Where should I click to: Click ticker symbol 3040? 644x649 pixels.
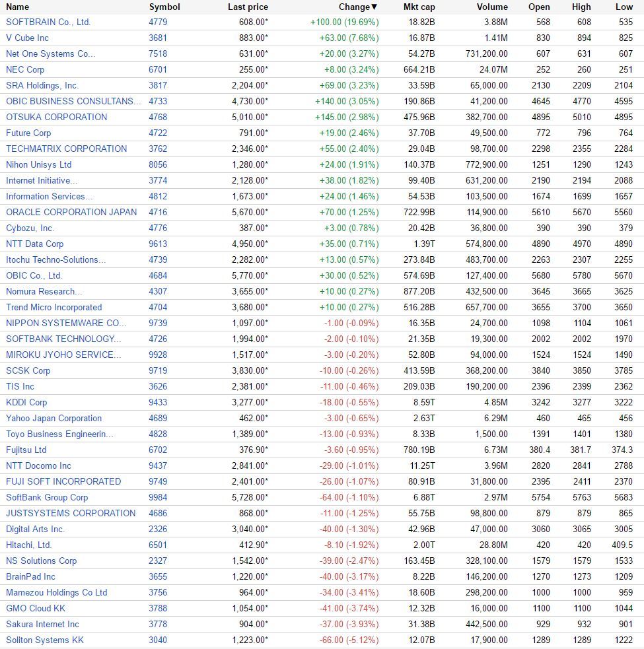(158, 640)
